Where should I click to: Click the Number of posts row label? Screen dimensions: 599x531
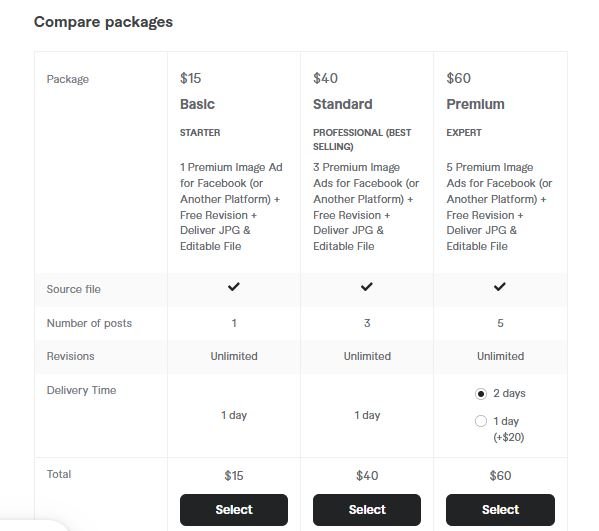click(89, 323)
